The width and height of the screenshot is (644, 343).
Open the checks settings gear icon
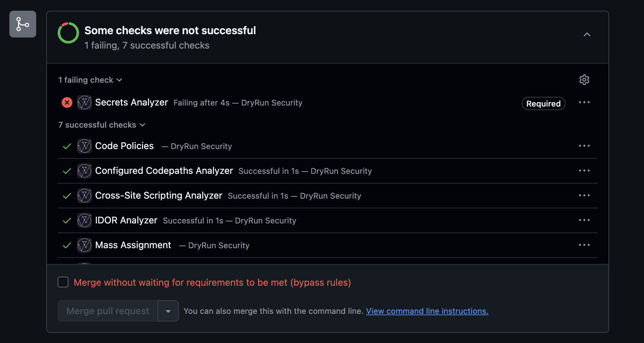(584, 80)
